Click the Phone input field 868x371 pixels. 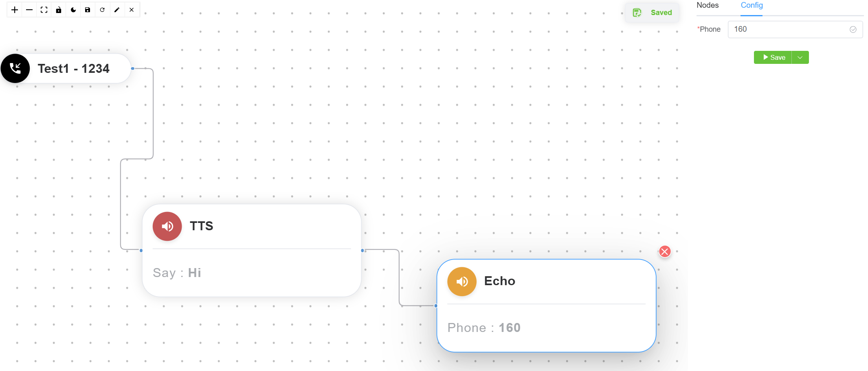coord(790,29)
